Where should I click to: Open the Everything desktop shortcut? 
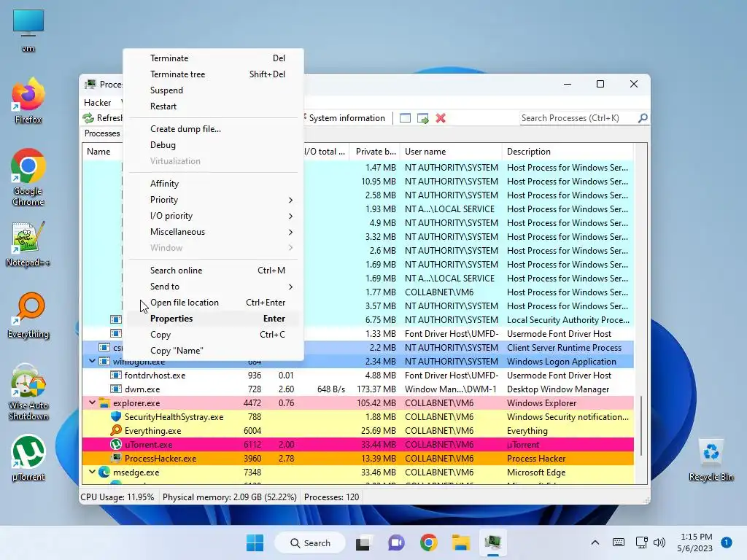click(28, 315)
